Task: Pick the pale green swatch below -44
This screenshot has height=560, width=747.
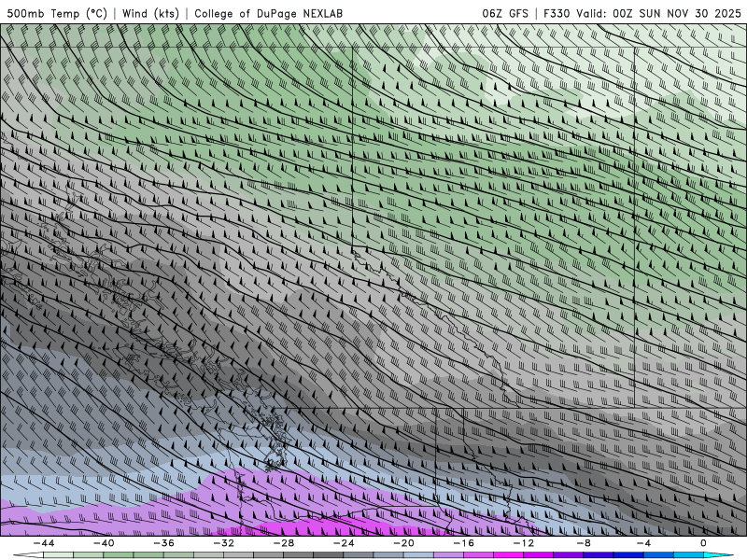Action: click(x=58, y=555)
